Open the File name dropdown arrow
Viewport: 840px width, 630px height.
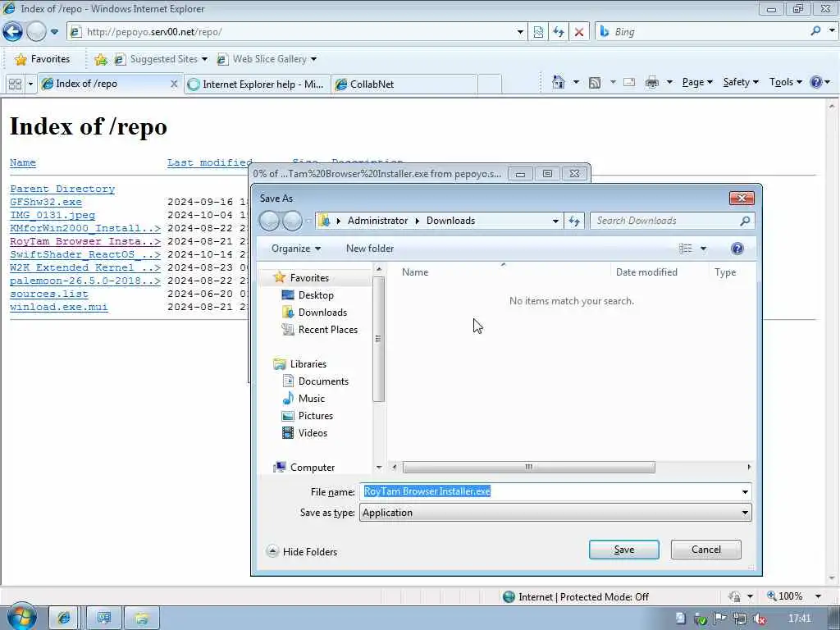coord(745,492)
